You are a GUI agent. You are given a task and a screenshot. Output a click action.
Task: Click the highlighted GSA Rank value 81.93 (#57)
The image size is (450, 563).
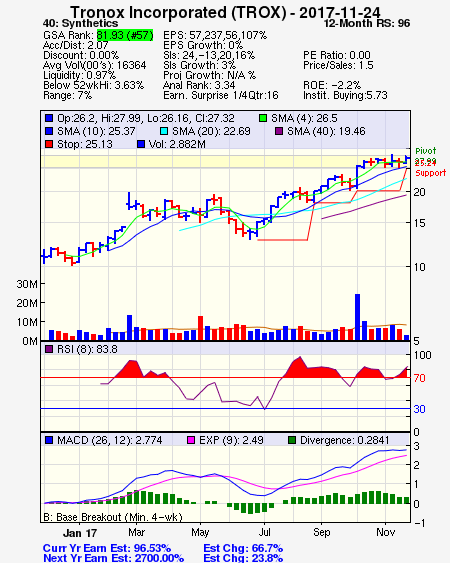[125, 35]
